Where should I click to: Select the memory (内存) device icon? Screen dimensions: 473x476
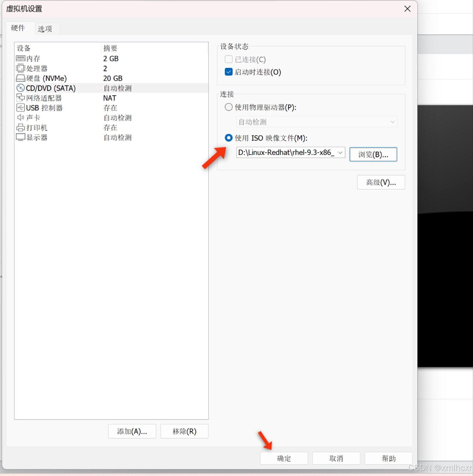[x=20, y=59]
